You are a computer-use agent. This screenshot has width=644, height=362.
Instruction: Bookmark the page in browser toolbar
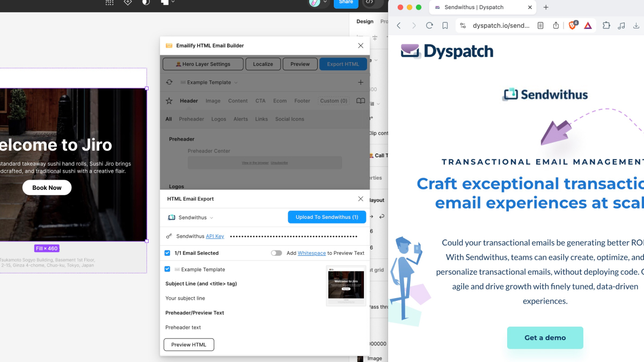point(445,25)
